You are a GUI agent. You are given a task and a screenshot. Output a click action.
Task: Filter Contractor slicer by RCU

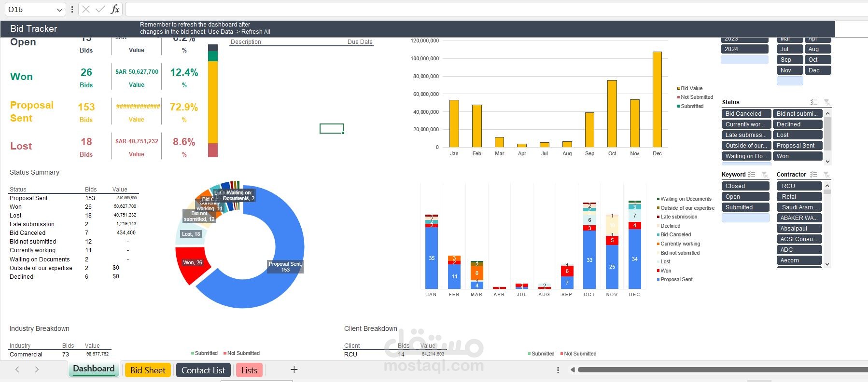(799, 186)
